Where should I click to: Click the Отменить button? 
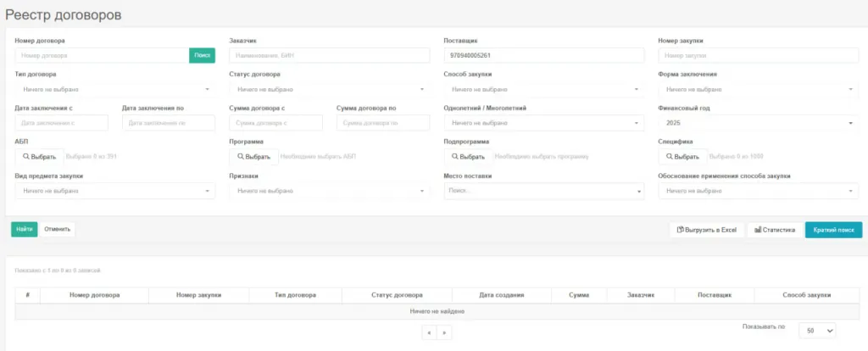click(x=58, y=229)
